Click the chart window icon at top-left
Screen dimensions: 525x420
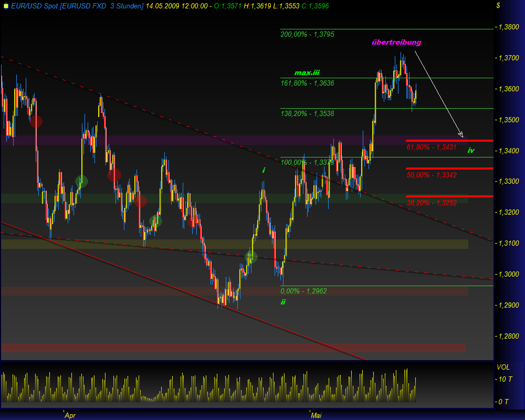pyautogui.click(x=6, y=6)
